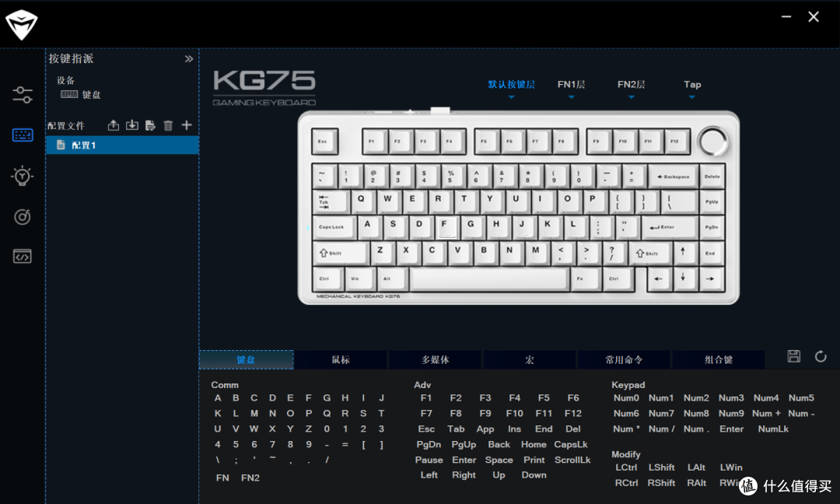
Task: Open the 常用命令 tab
Action: click(x=624, y=359)
